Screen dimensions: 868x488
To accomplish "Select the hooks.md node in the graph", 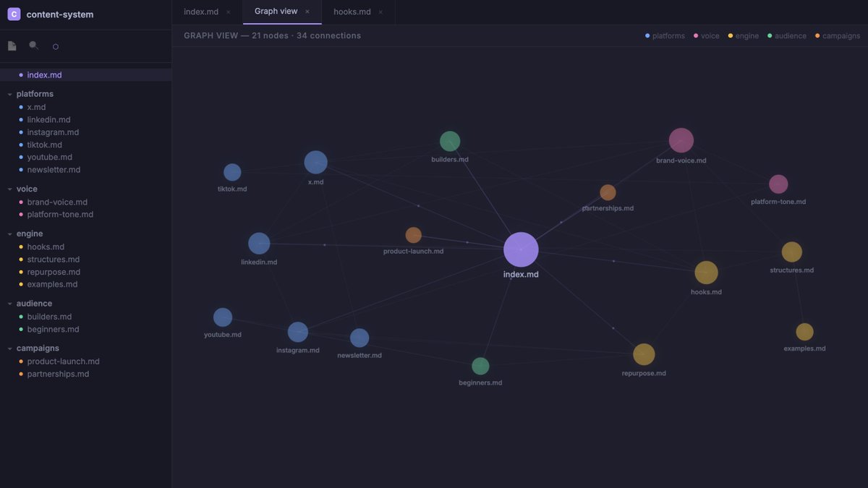I will 706,273.
